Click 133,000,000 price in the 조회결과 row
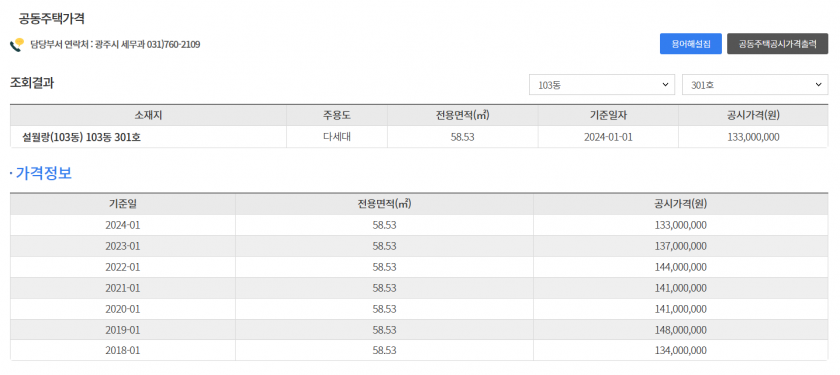 [753, 137]
